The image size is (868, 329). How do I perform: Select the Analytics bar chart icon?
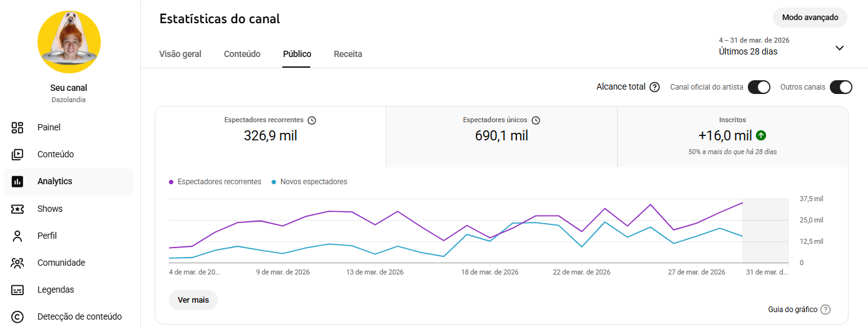pyautogui.click(x=18, y=182)
